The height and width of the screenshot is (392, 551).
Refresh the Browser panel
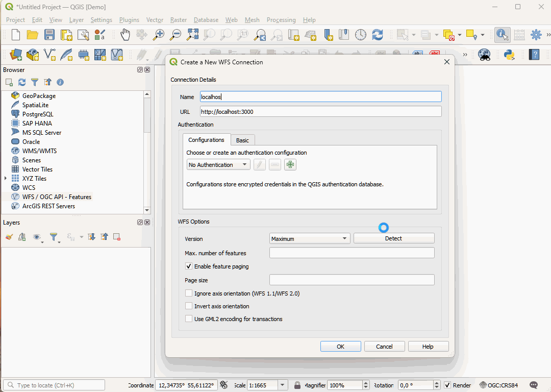point(22,82)
